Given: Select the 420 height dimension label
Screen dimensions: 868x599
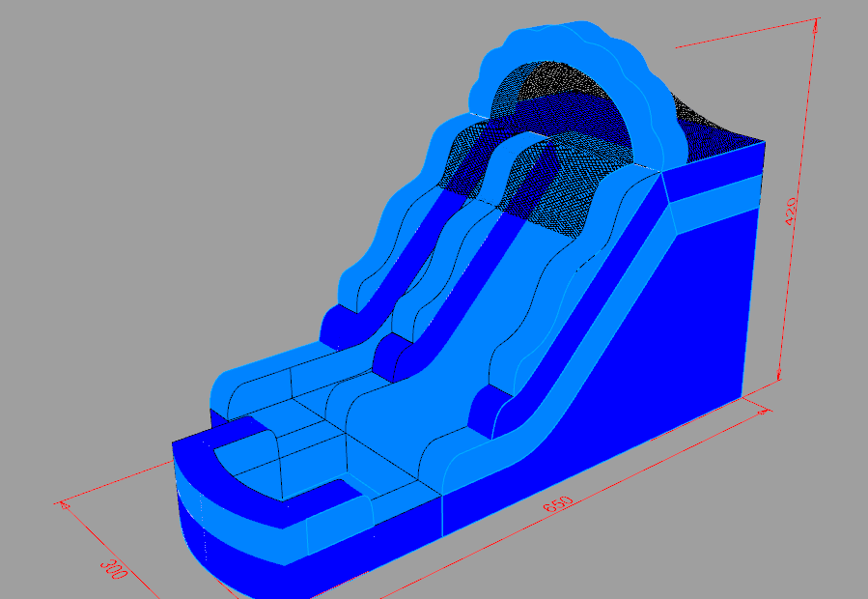Looking at the screenshot, I should [792, 212].
